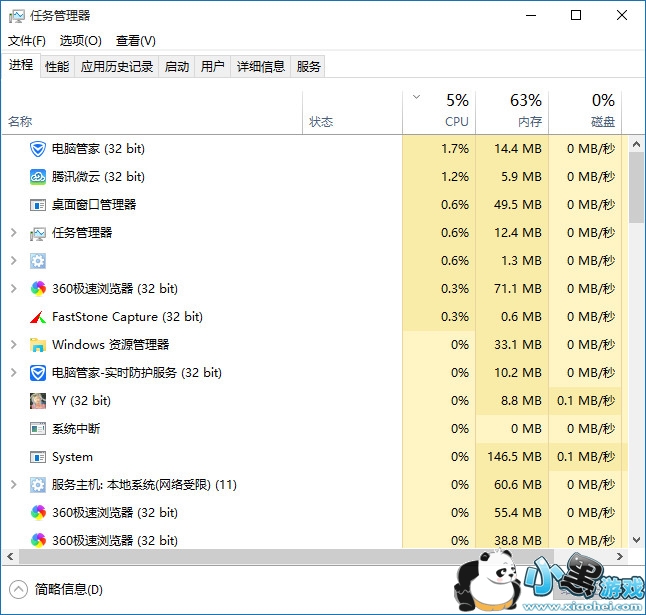This screenshot has height=615, width=646.
Task: Switch to the 启动 tab
Action: 177,66
